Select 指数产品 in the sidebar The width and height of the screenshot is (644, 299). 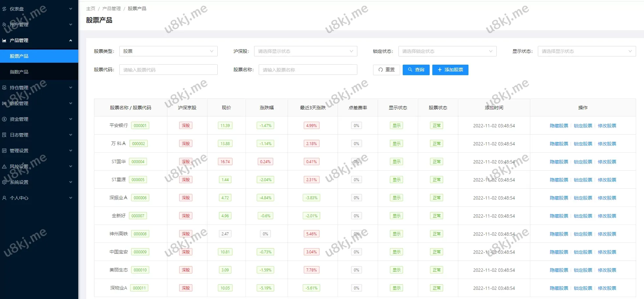coord(19,72)
